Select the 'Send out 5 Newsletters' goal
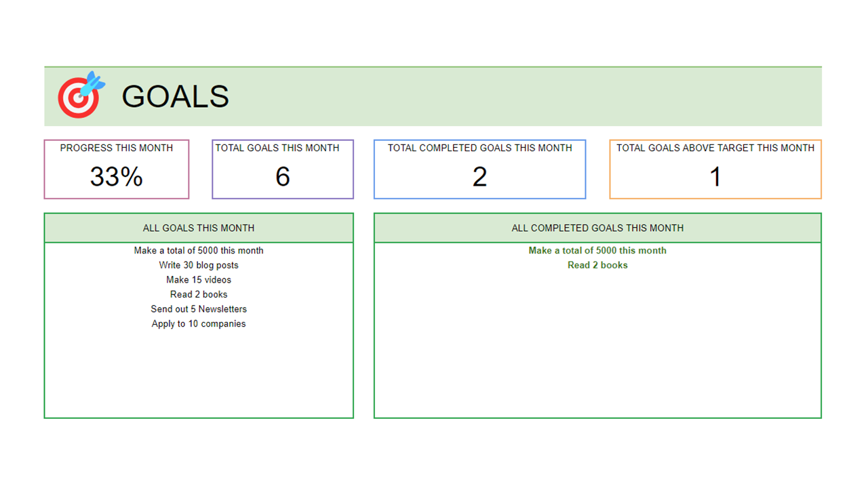Screen dimensions: 868x488 coord(199,309)
